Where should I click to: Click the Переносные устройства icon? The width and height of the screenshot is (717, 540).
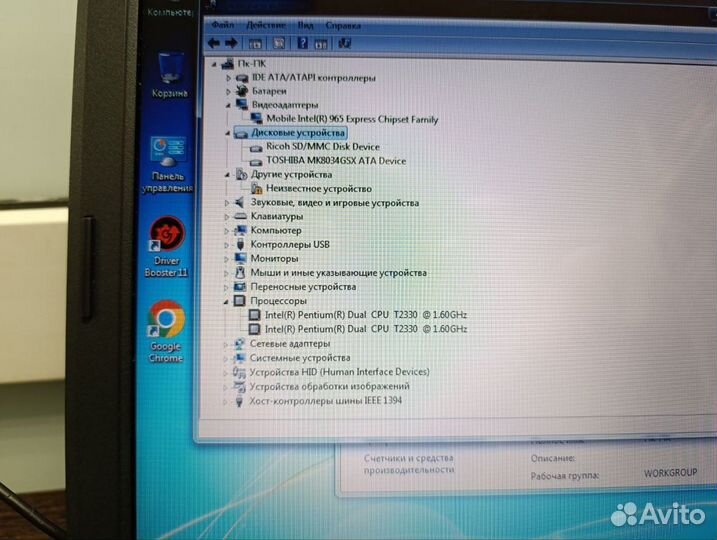[x=240, y=287]
